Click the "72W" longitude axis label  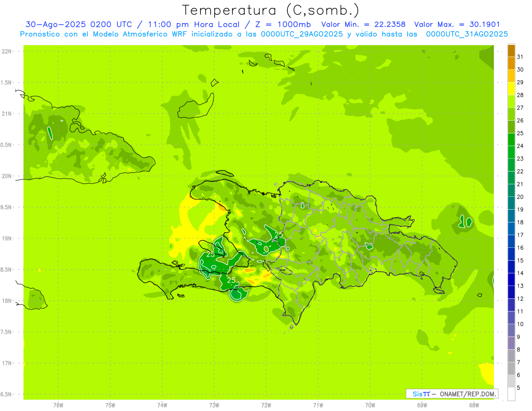point(266,405)
